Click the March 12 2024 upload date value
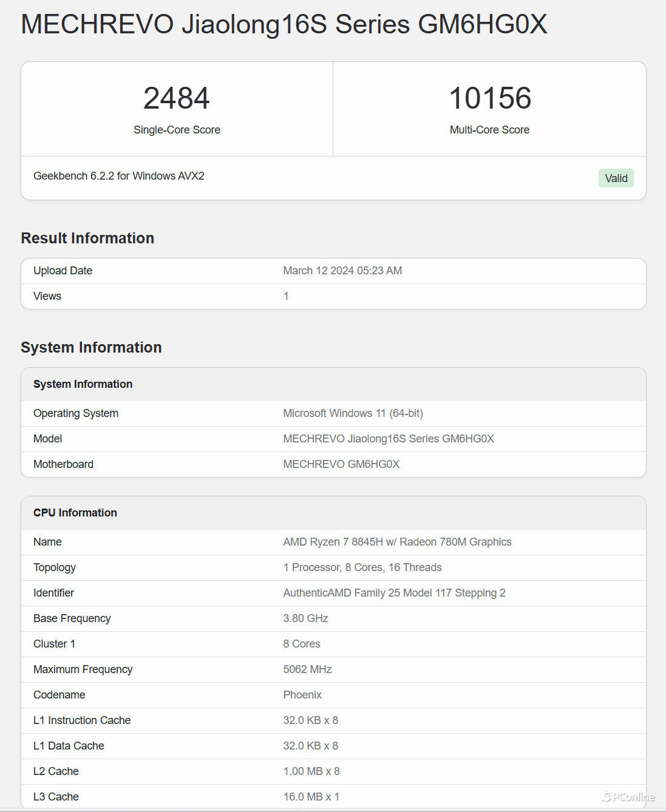Image resolution: width=666 pixels, height=812 pixels. (342, 271)
